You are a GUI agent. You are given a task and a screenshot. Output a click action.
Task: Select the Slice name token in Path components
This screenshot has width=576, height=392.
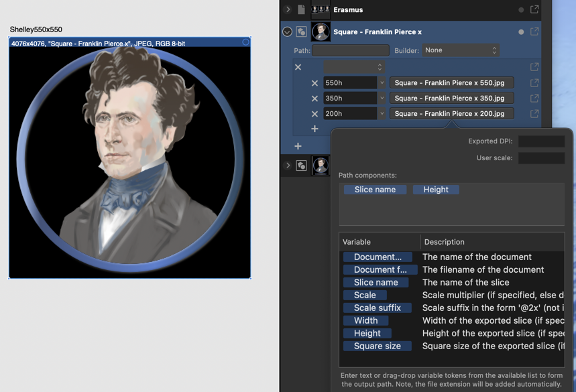pyautogui.click(x=375, y=190)
